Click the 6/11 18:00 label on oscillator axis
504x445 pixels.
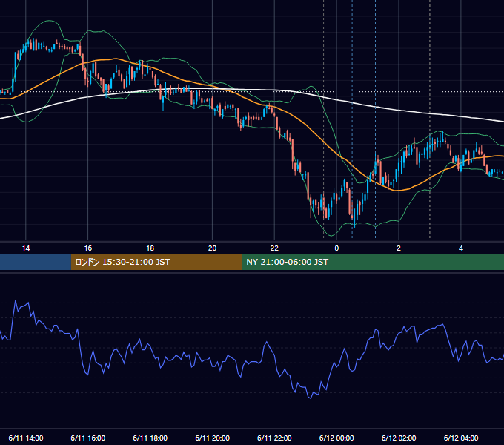pos(150,438)
